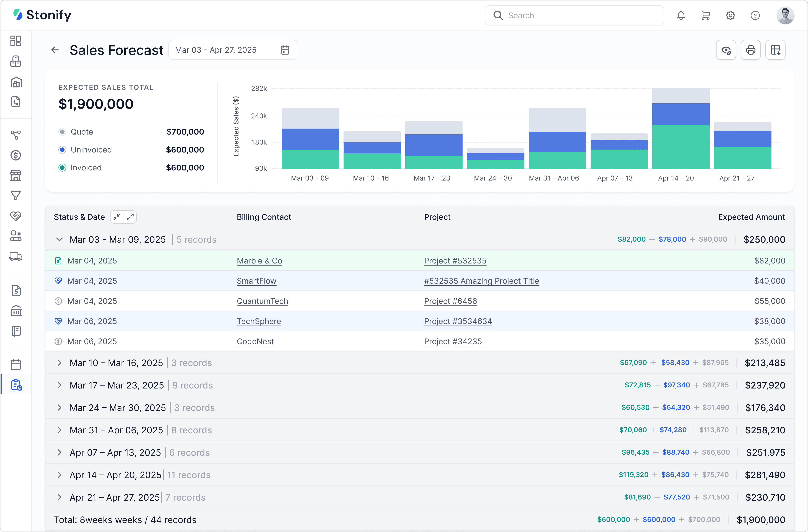Viewport: 808px width, 532px height.
Task: Click the export table icon
Action: [x=775, y=50]
